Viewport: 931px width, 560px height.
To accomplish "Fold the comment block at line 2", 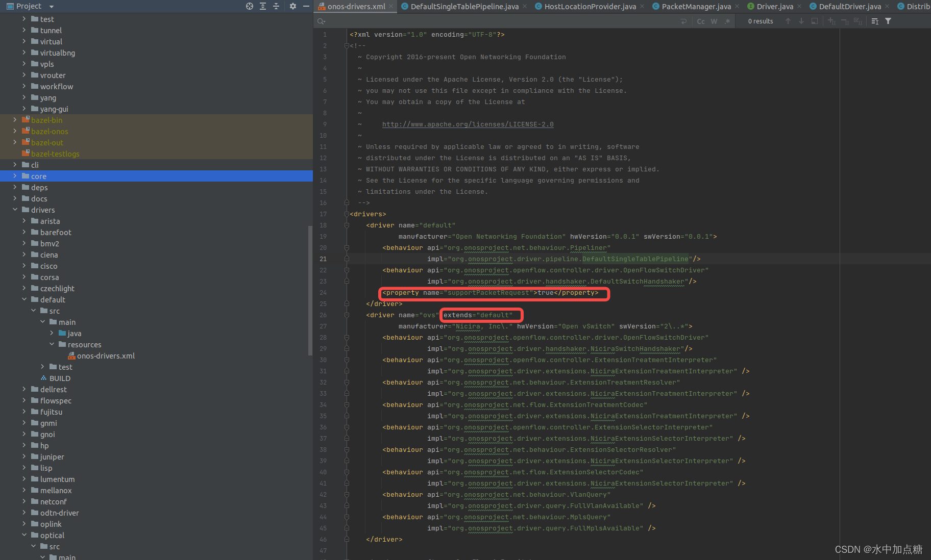I will [x=347, y=46].
